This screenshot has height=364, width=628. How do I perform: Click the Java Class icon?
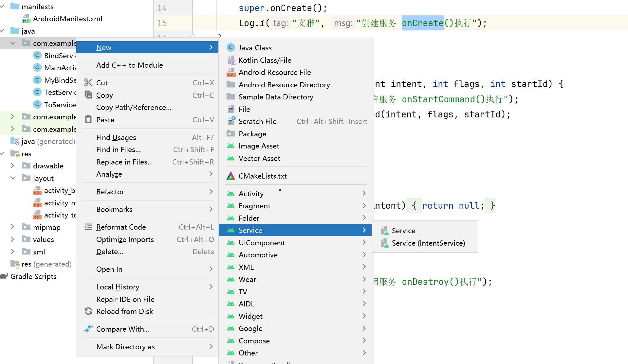click(231, 48)
